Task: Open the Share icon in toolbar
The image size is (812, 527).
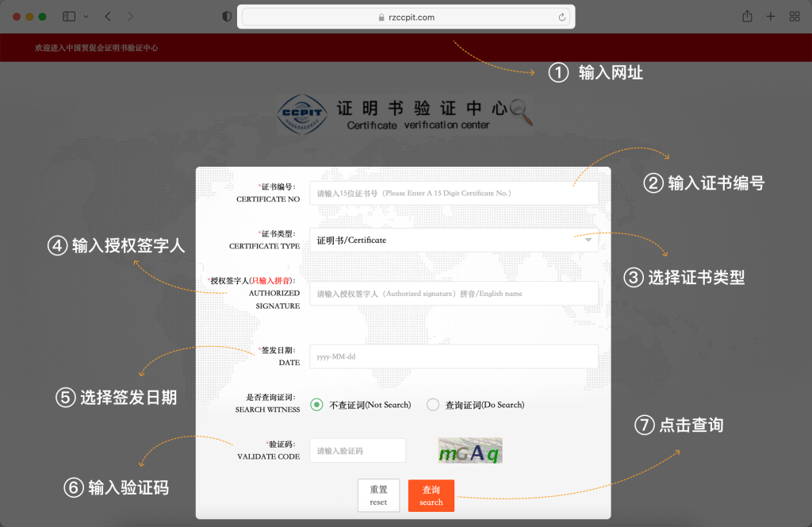Action: coord(747,16)
